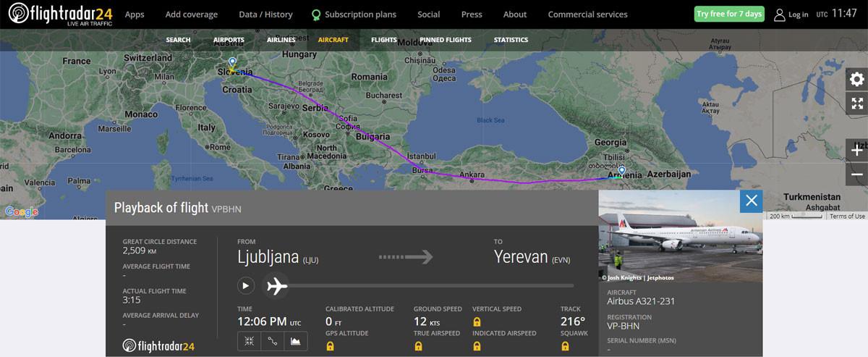Open map settings gear
The width and height of the screenshot is (868, 357).
[x=856, y=80]
